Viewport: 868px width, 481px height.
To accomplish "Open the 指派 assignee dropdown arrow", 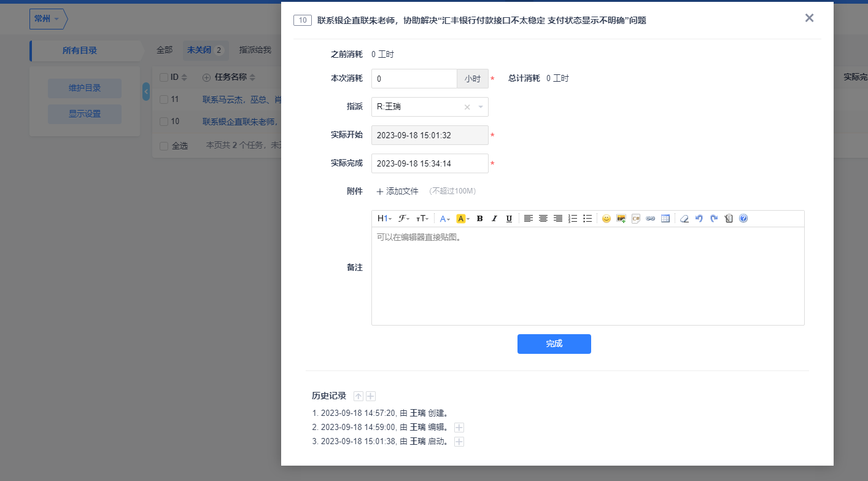I will pos(481,107).
